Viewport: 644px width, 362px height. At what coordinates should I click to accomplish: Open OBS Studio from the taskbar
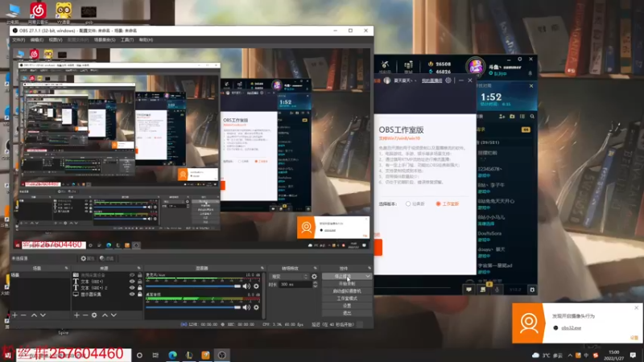point(222,355)
